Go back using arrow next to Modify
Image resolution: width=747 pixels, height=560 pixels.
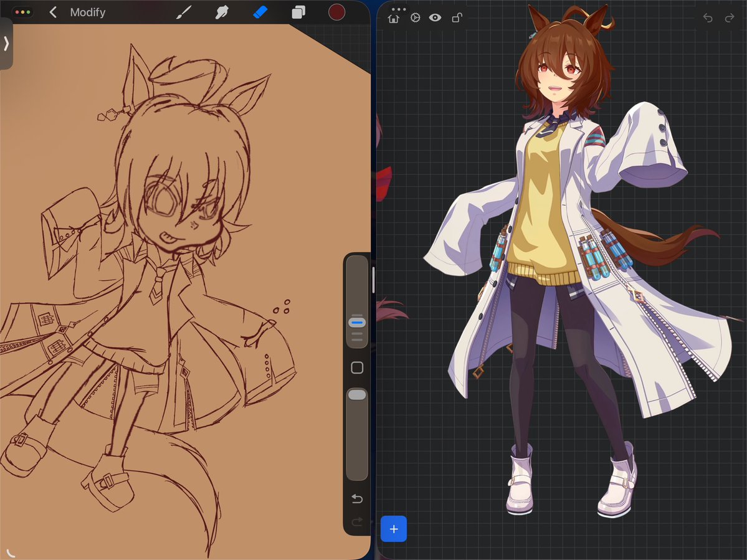(x=53, y=12)
